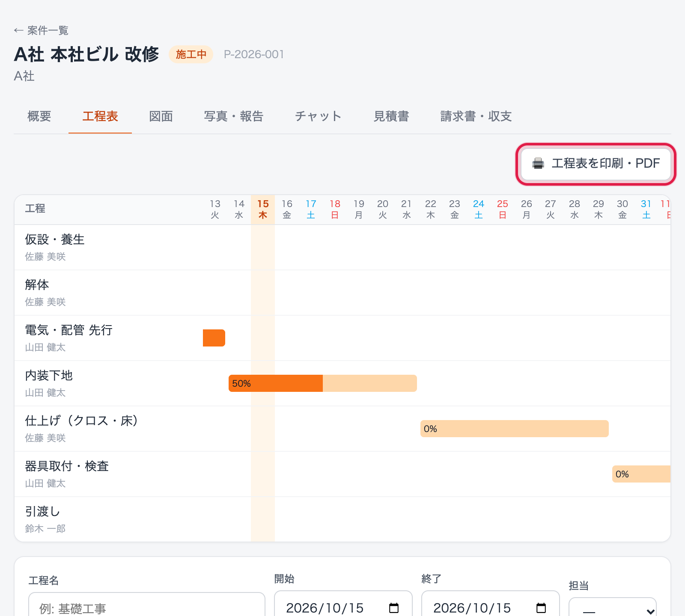Click the project number P-2026-001
The image size is (685, 616).
click(x=254, y=54)
